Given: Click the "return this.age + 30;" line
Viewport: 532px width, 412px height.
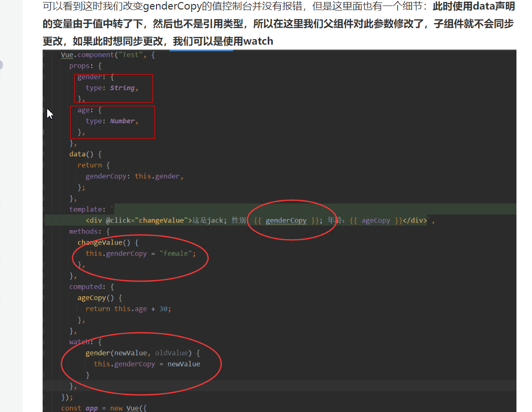Looking at the screenshot, I should pos(128,309).
